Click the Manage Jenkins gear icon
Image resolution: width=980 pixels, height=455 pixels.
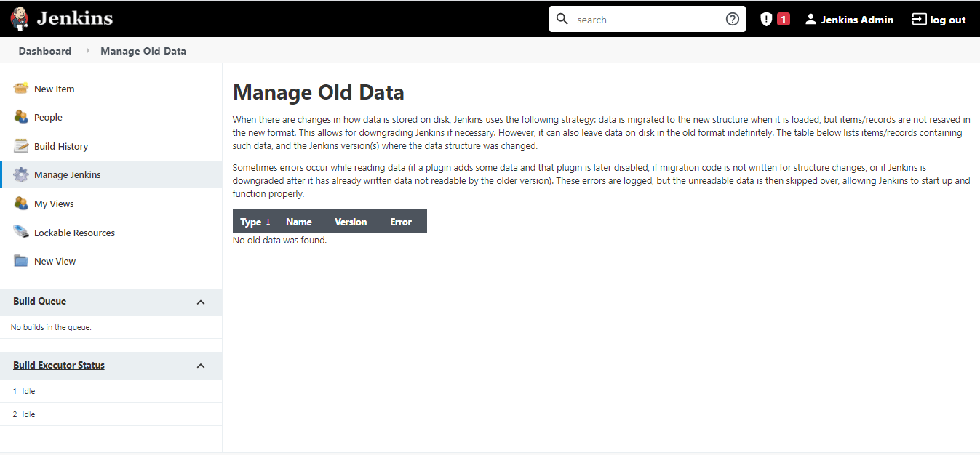pos(21,175)
